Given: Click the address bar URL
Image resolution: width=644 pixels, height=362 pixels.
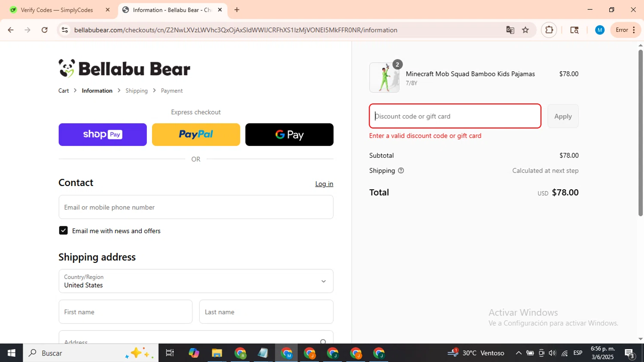Looking at the screenshot, I should 236,30.
